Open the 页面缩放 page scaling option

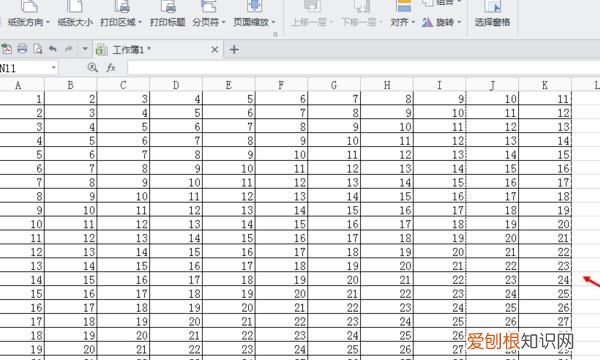point(254,14)
